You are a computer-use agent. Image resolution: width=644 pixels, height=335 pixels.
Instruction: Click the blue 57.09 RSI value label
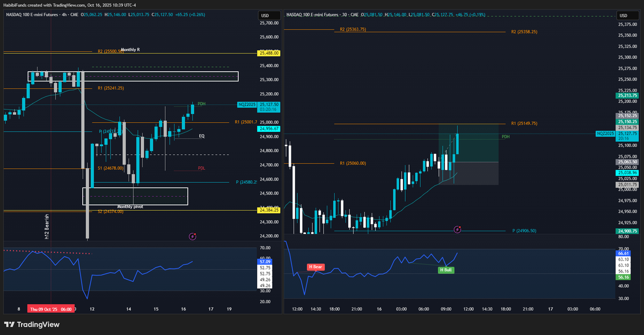(265, 261)
